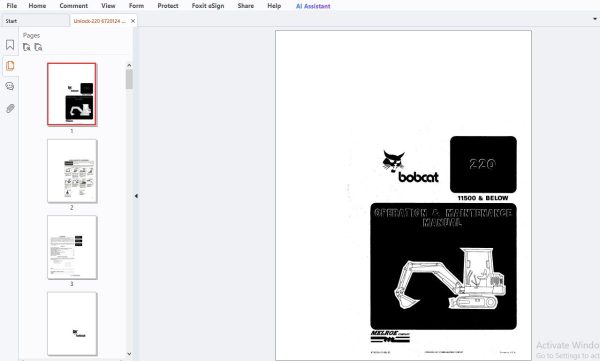Switch to the Comment ribbon tab
The height and width of the screenshot is (361, 600).
[x=73, y=6]
